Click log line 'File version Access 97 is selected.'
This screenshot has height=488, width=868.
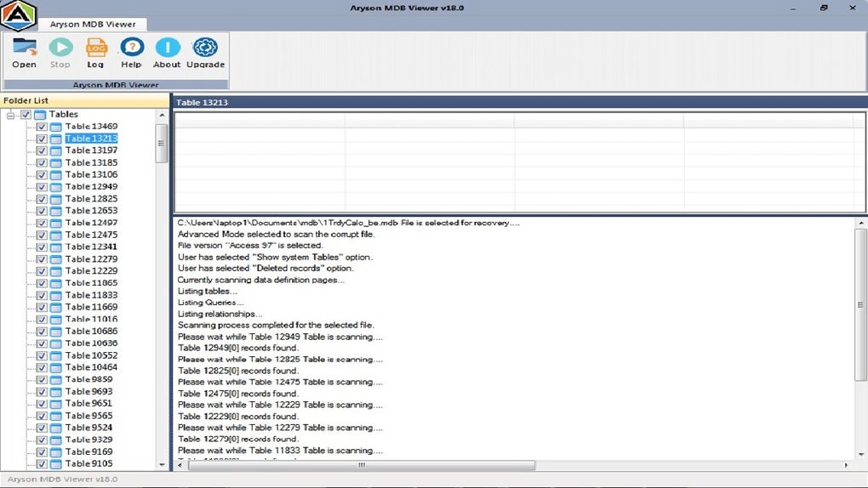coord(250,246)
